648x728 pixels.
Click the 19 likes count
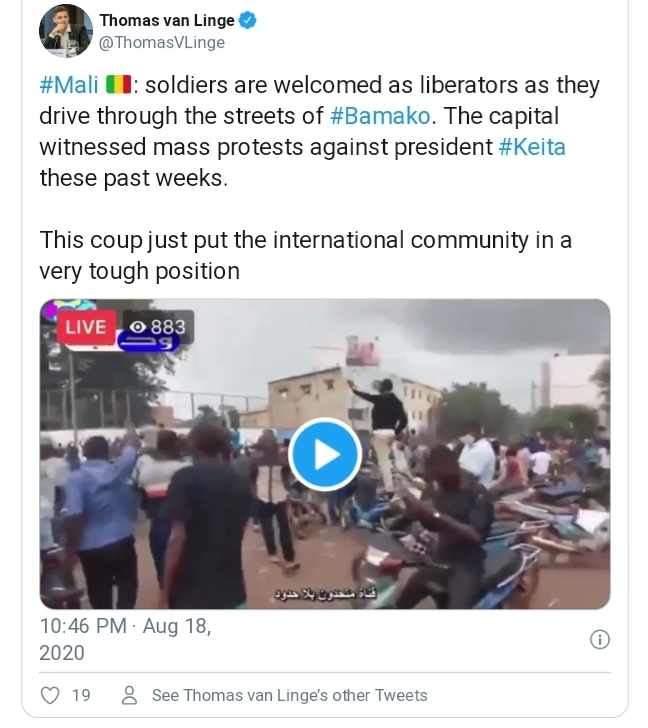(81, 695)
